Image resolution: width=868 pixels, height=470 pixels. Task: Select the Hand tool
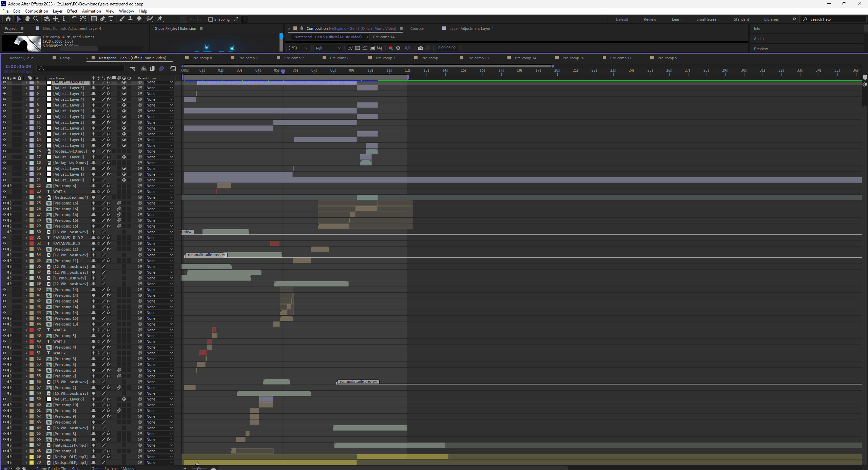27,19
